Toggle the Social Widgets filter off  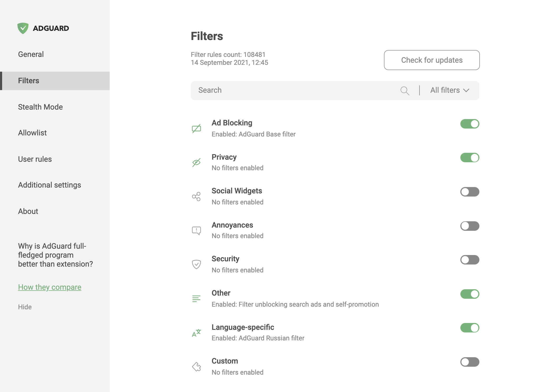[x=469, y=192]
